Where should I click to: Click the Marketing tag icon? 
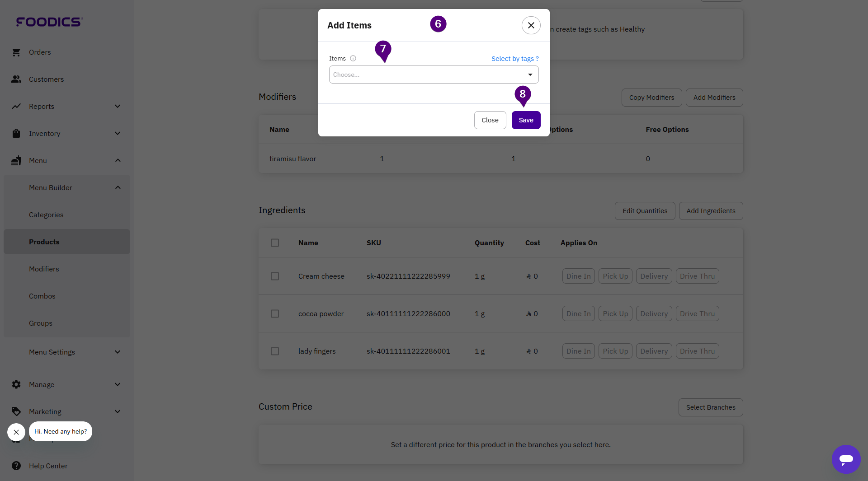click(x=16, y=411)
